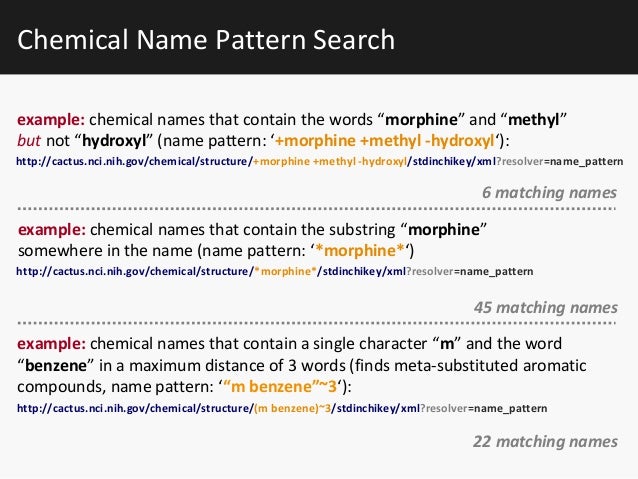Screen dimensions: 638x479
Task: Click the bold word 'methyl' in the first example
Action: click(x=533, y=120)
